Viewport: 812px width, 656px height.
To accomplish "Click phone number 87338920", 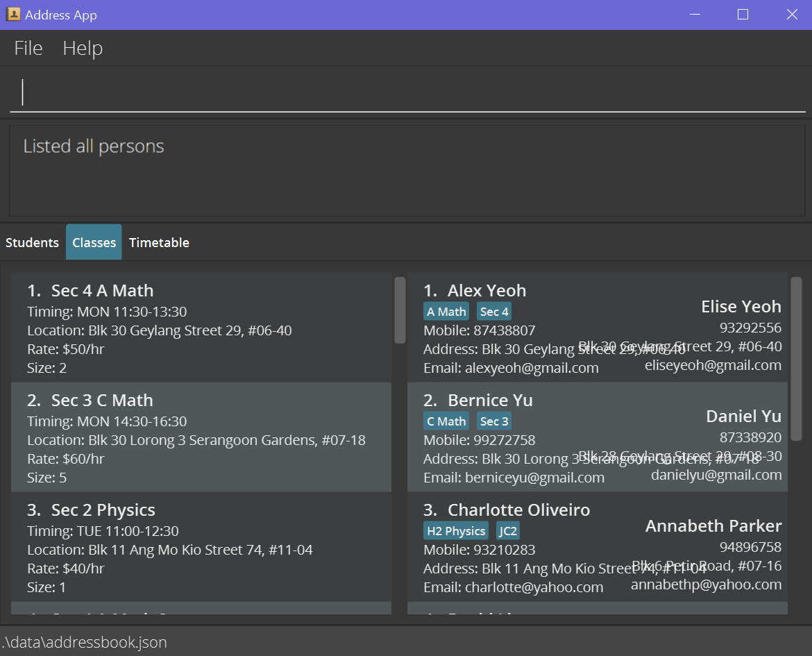I will pos(750,437).
